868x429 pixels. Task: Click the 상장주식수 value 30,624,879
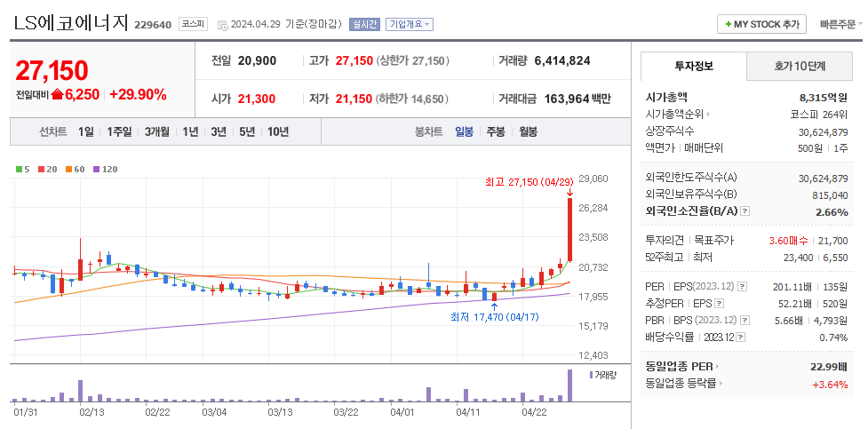824,131
